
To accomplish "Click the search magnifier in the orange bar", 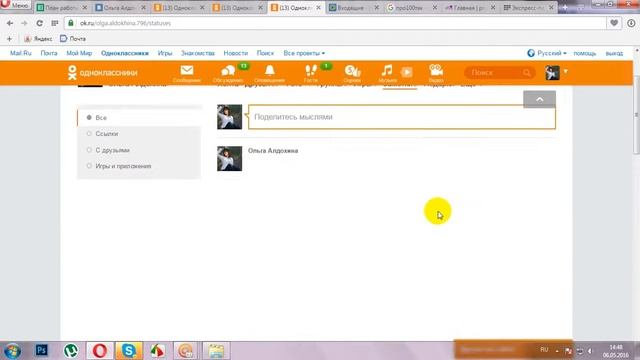I will pos(527,73).
